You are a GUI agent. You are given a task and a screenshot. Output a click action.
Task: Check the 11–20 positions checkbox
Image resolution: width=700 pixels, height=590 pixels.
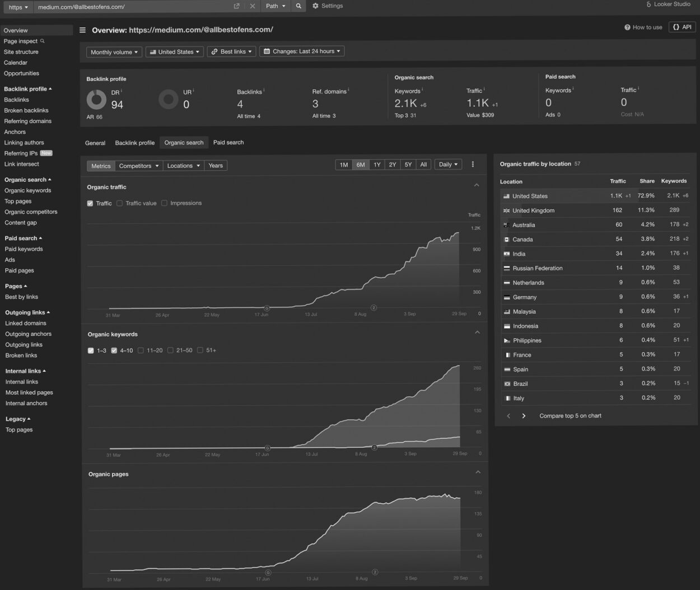pos(141,350)
